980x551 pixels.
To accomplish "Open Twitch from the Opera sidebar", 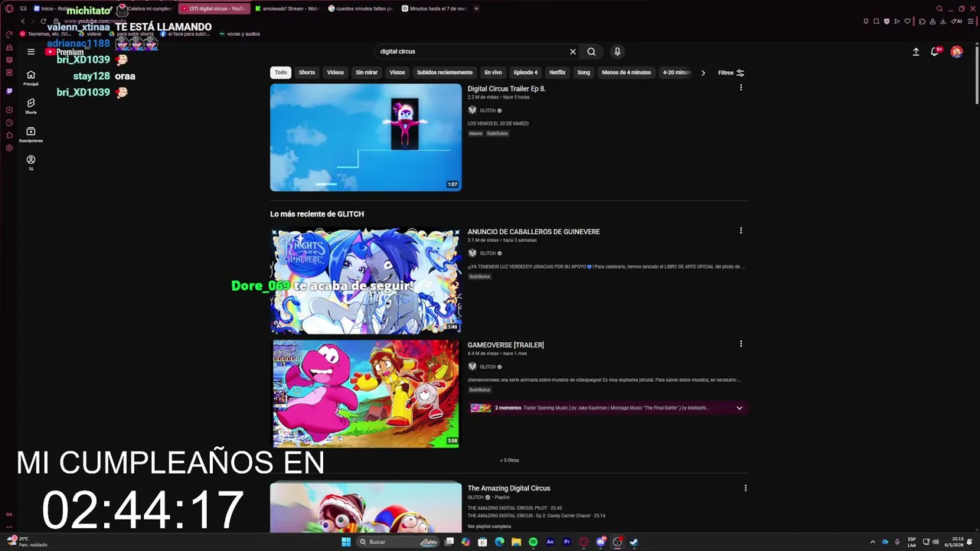I will (x=9, y=91).
